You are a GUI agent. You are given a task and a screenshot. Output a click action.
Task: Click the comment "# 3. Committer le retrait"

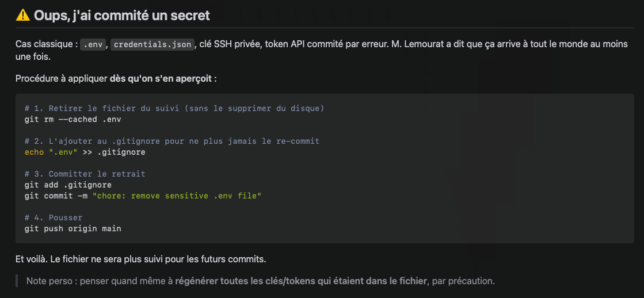[85, 174]
